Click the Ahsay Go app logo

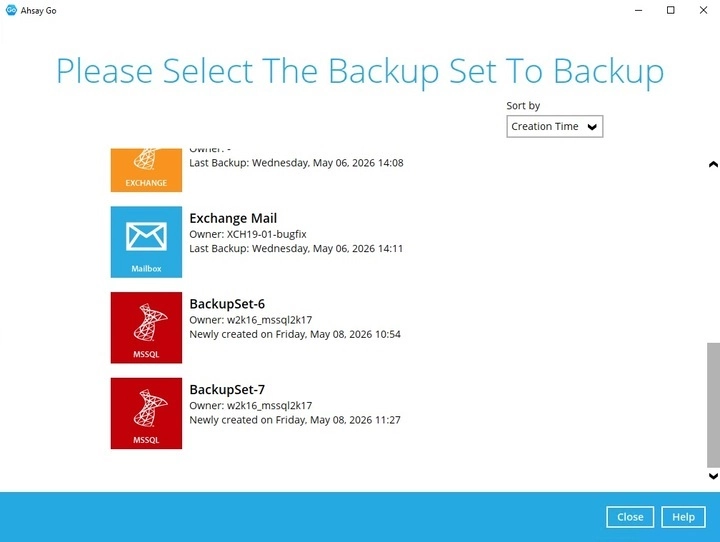(x=11, y=10)
